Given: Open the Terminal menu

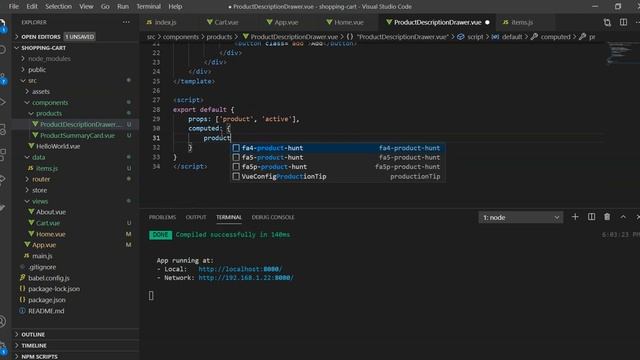Looking at the screenshot, I should (x=149, y=7).
